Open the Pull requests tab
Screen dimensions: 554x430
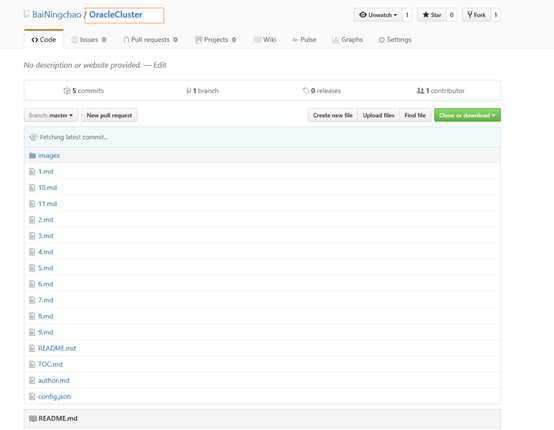click(x=151, y=40)
